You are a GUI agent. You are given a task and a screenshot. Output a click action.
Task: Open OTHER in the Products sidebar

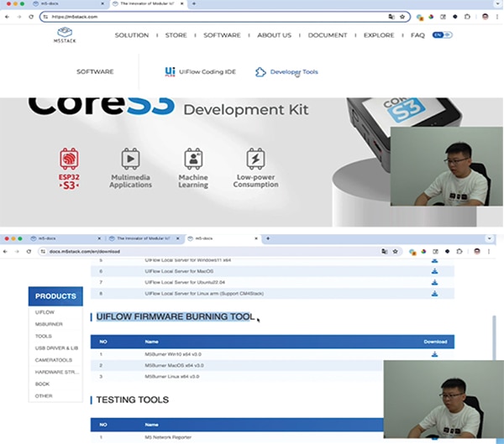(44, 396)
